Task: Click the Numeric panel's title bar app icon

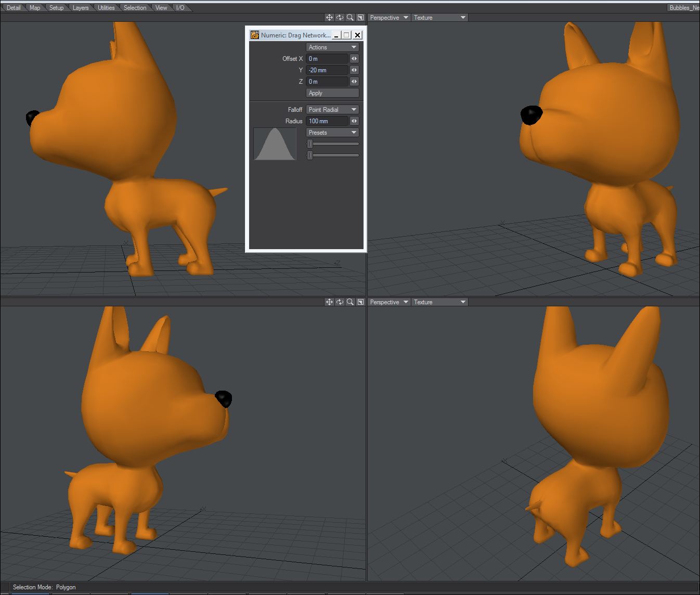Action: [x=255, y=35]
